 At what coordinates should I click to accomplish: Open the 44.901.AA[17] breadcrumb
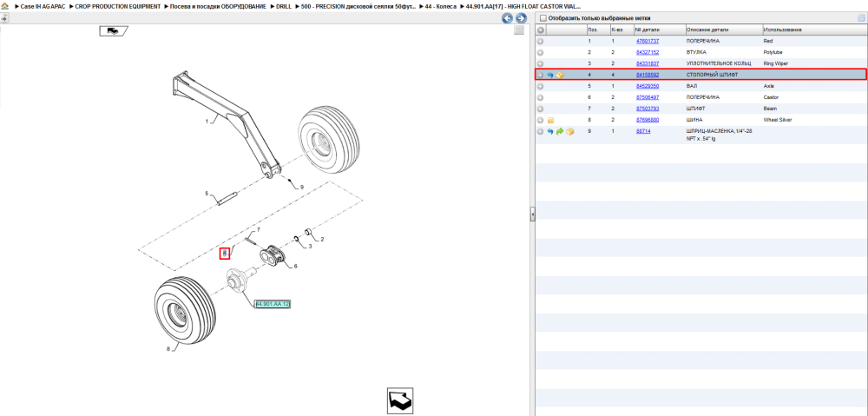(x=523, y=6)
